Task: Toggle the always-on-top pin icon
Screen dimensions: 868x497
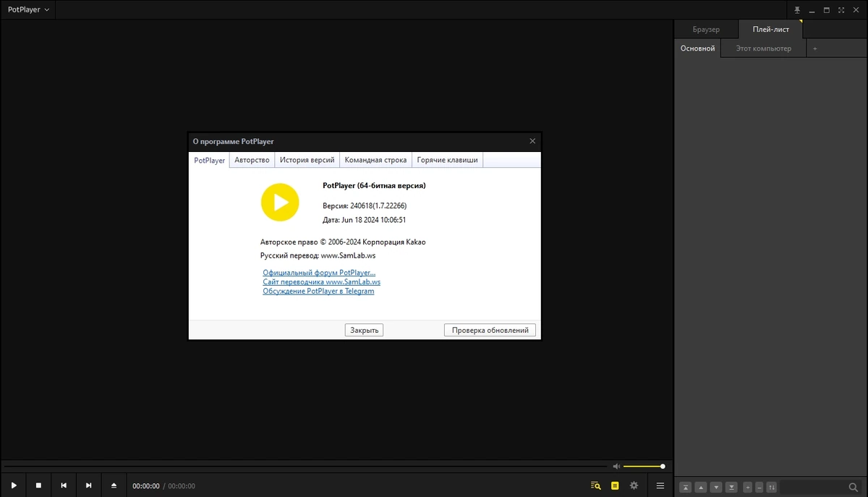Action: point(798,10)
